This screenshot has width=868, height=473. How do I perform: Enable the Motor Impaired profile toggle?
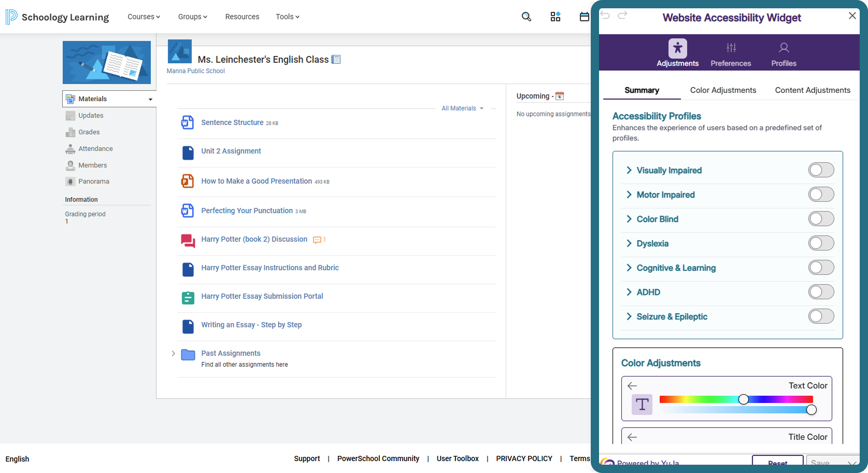821,194
